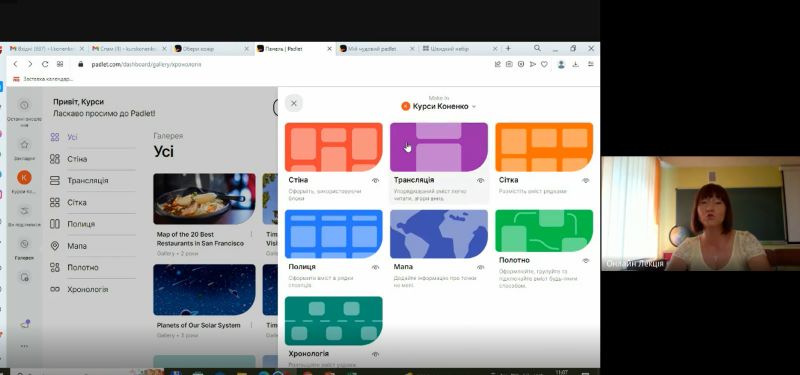This screenshot has width=800, height=375.
Task: Preview Сітка format with eye icon
Action: pyautogui.click(x=586, y=181)
